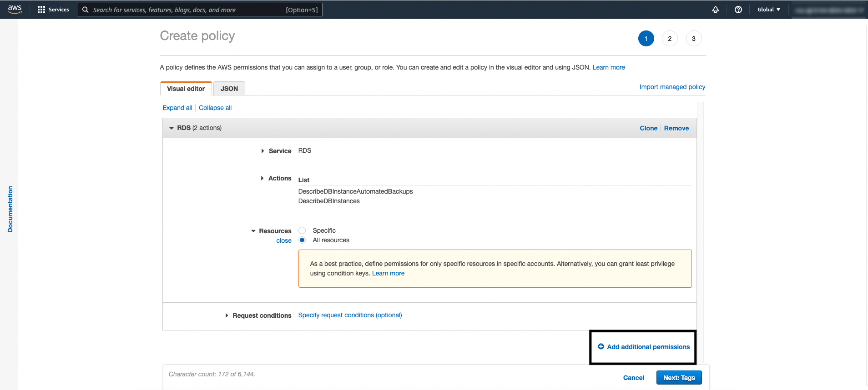Screen dimensions: 868x390
Task: Collapse the Resources row triangle
Action: click(x=253, y=231)
